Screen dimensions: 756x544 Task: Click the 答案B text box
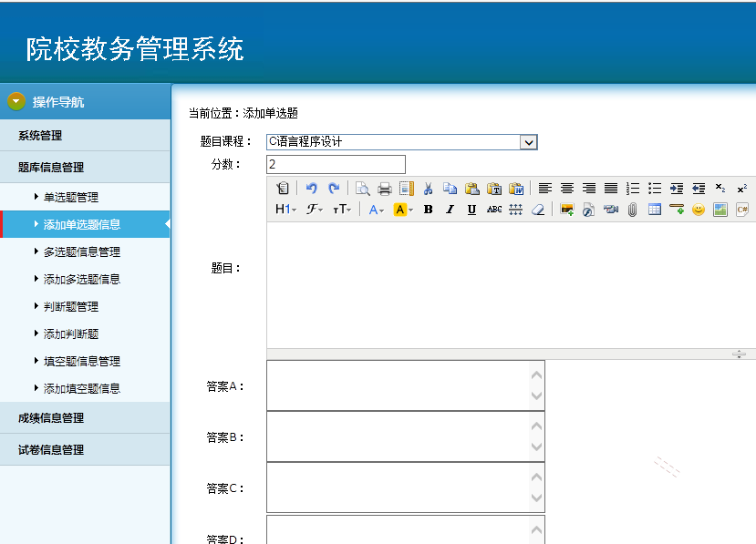(406, 436)
